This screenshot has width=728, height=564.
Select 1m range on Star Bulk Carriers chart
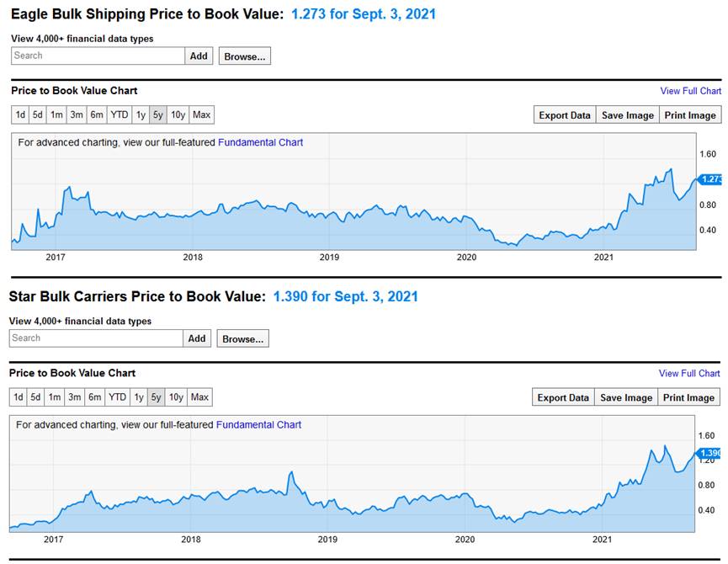[x=55, y=396]
